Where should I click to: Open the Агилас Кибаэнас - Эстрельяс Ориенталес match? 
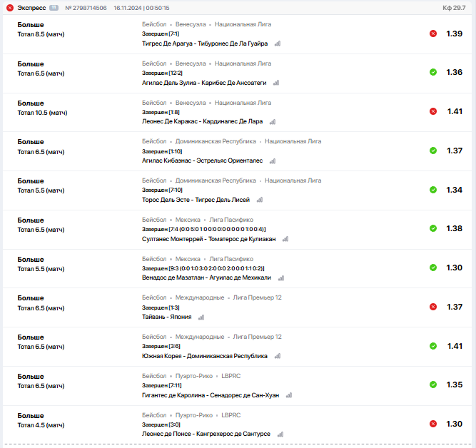coord(202,161)
